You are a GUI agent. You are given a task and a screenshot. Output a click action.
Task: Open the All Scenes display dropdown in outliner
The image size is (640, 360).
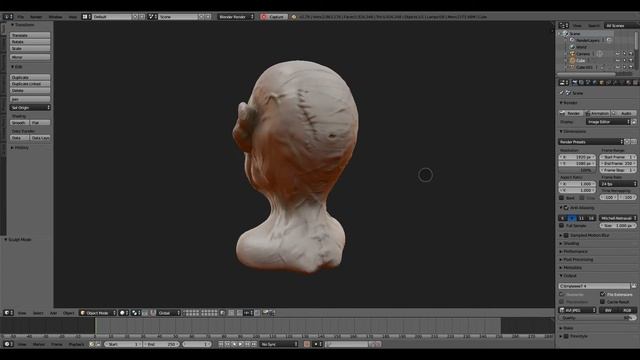(621, 25)
